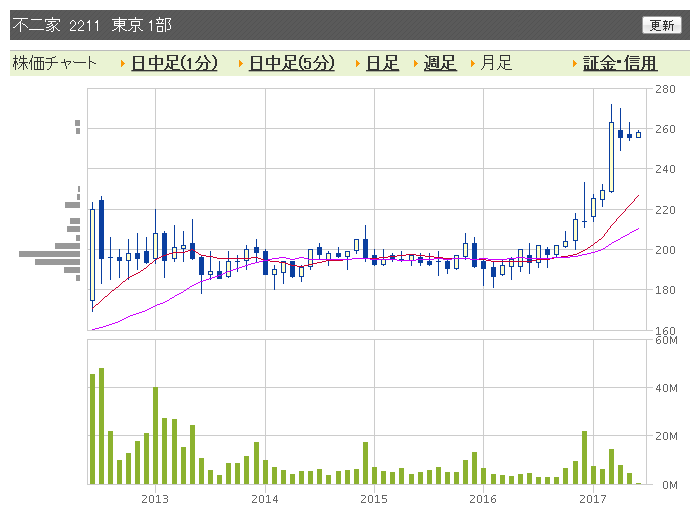This screenshot has height=525, width=698.
Task: Click the 22M volume bar before 2017
Action: [584, 458]
